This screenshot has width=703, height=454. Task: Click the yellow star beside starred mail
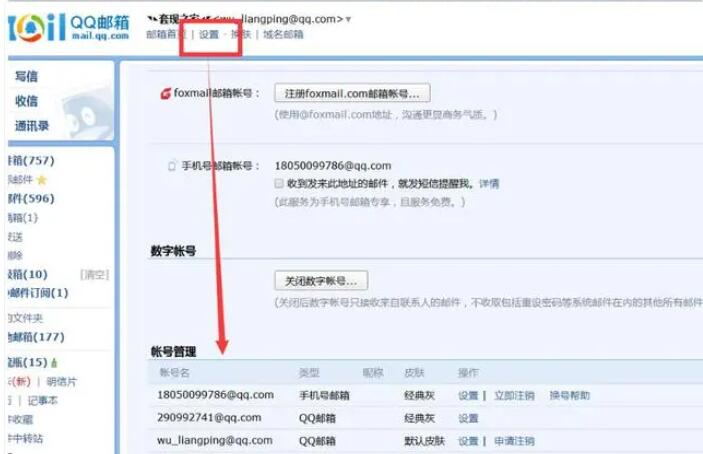click(x=41, y=180)
